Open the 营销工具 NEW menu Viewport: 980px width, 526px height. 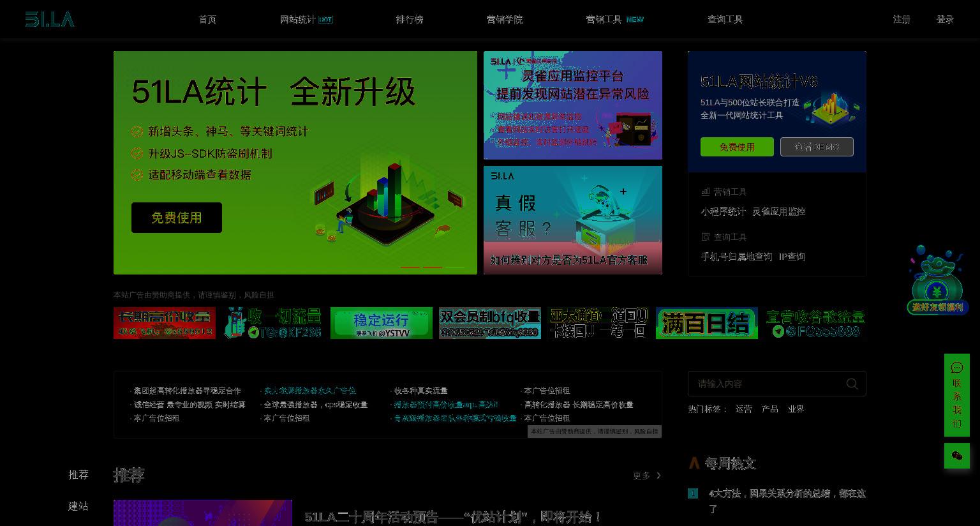615,19
